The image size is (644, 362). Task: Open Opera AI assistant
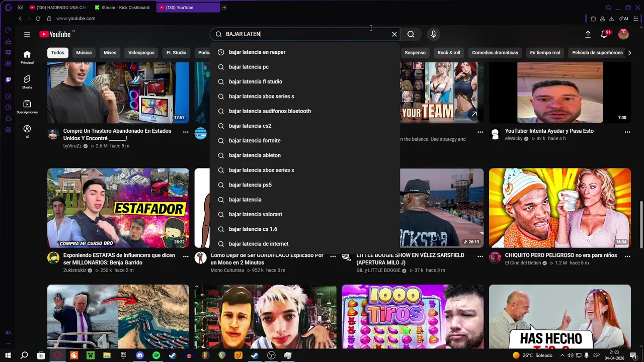(x=623, y=19)
